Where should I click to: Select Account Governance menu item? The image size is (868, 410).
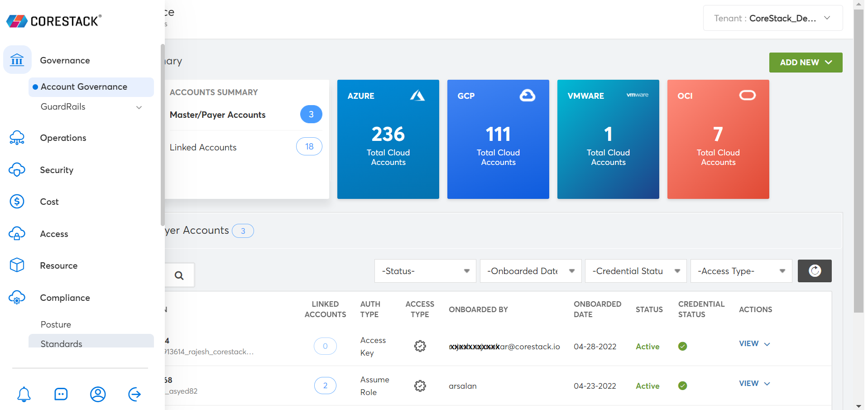(91, 87)
